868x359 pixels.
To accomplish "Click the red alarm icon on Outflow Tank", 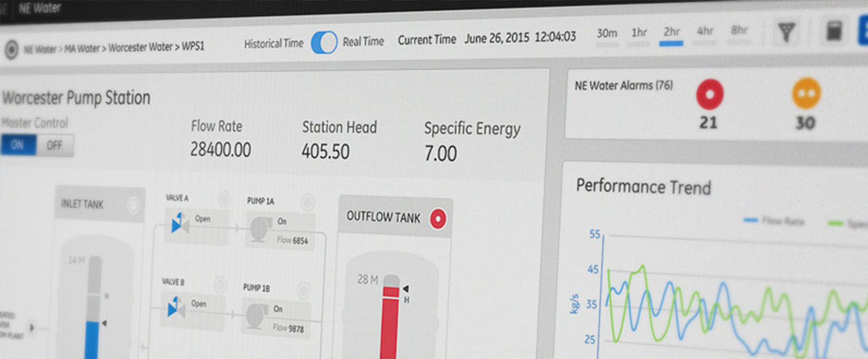I will [438, 219].
